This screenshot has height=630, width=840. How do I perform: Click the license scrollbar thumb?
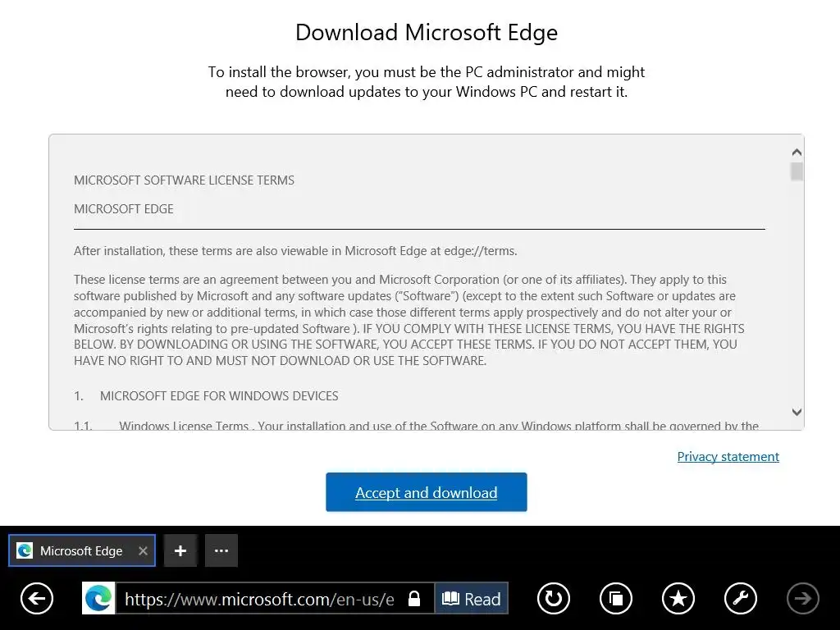(x=797, y=171)
